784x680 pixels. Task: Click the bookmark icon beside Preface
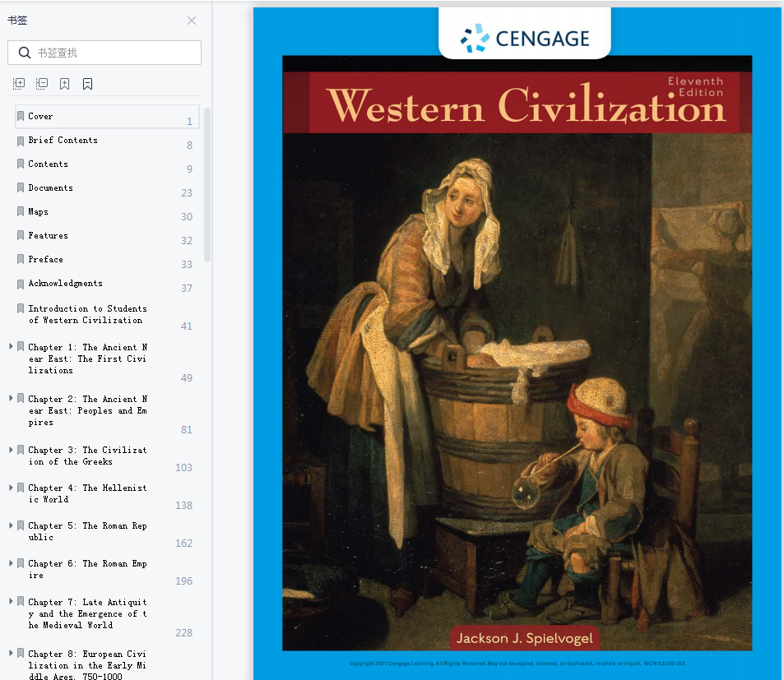click(21, 259)
